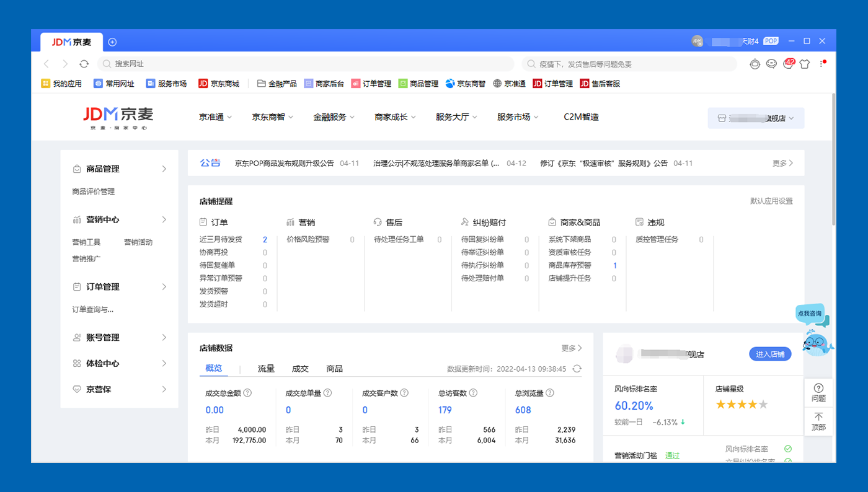Open the 我的应用 bookmark
Image resolution: width=868 pixels, height=492 pixels.
pyautogui.click(x=61, y=84)
